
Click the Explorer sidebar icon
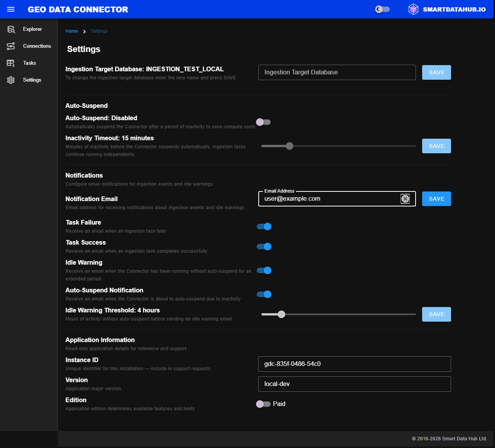click(11, 29)
